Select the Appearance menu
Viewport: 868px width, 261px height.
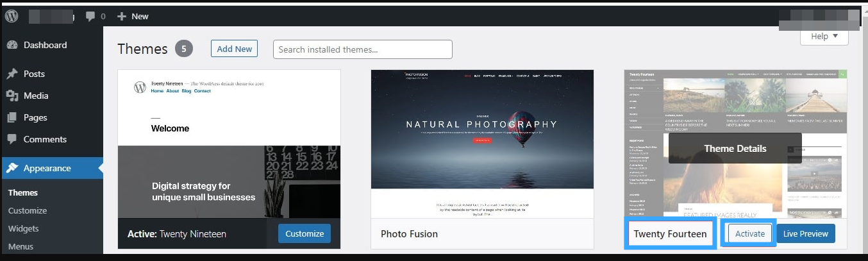pyautogui.click(x=51, y=168)
